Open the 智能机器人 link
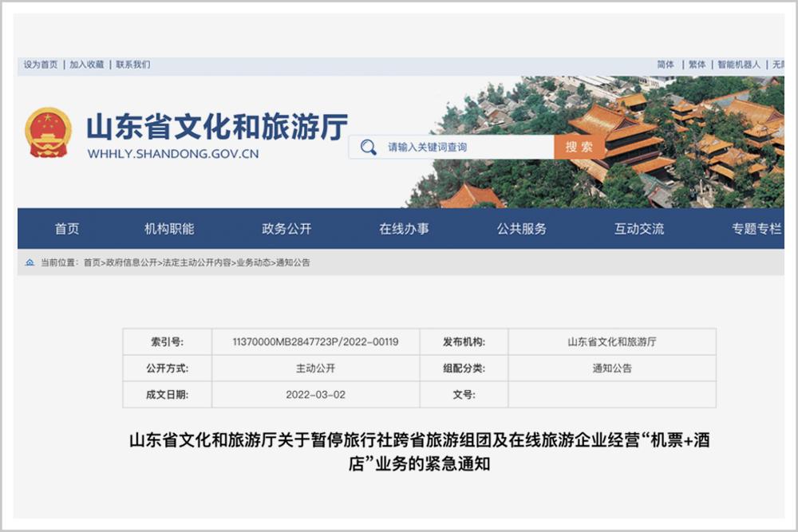798x532 pixels. point(739,65)
